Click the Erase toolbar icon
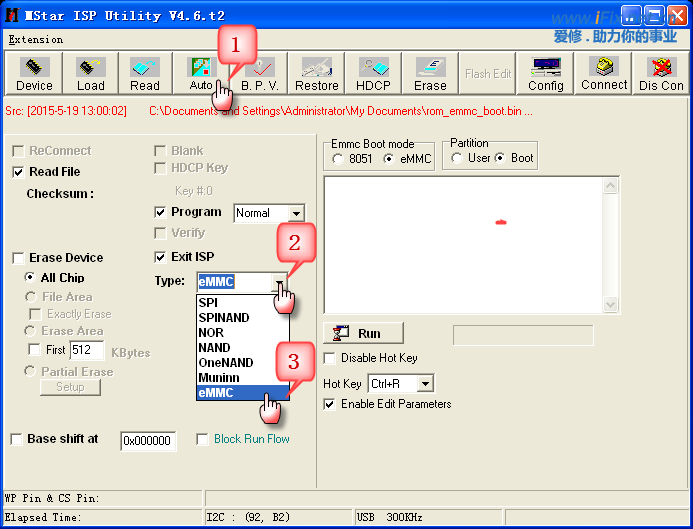 click(430, 74)
